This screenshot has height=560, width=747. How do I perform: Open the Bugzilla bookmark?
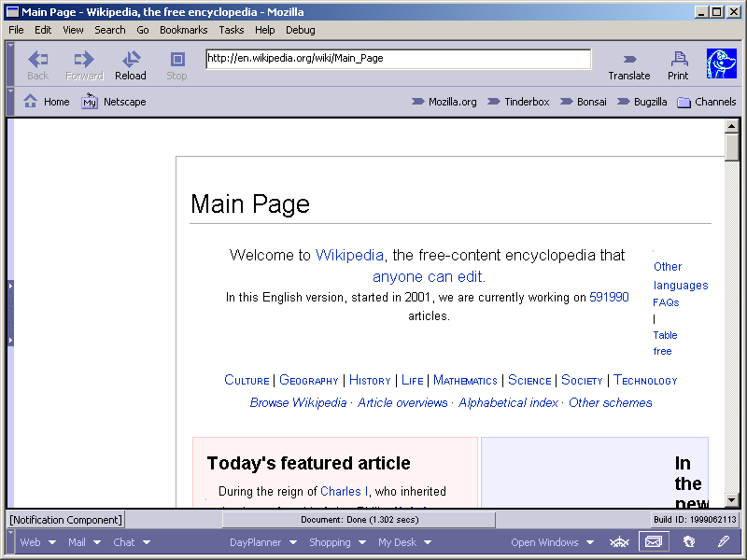tap(641, 102)
